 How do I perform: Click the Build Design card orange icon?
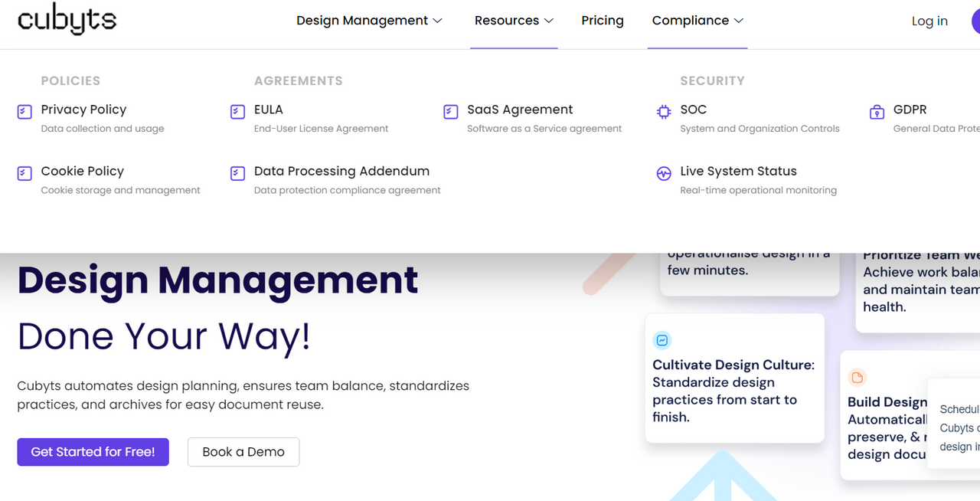pos(857,377)
